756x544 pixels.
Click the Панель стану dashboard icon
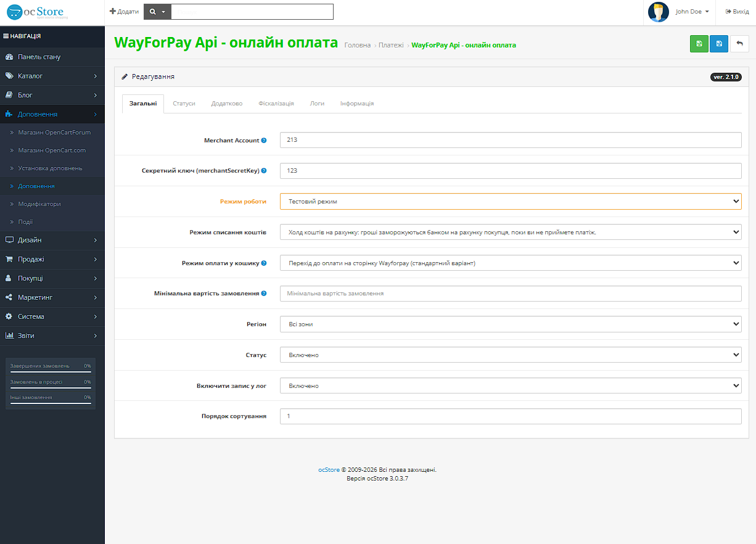9,57
